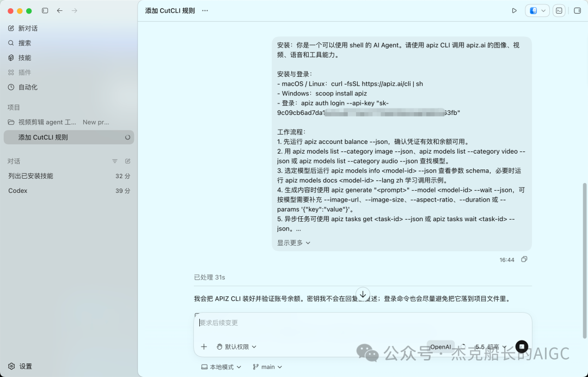
Task: Open settings (设置) at sidebar bottom
Action: point(20,366)
